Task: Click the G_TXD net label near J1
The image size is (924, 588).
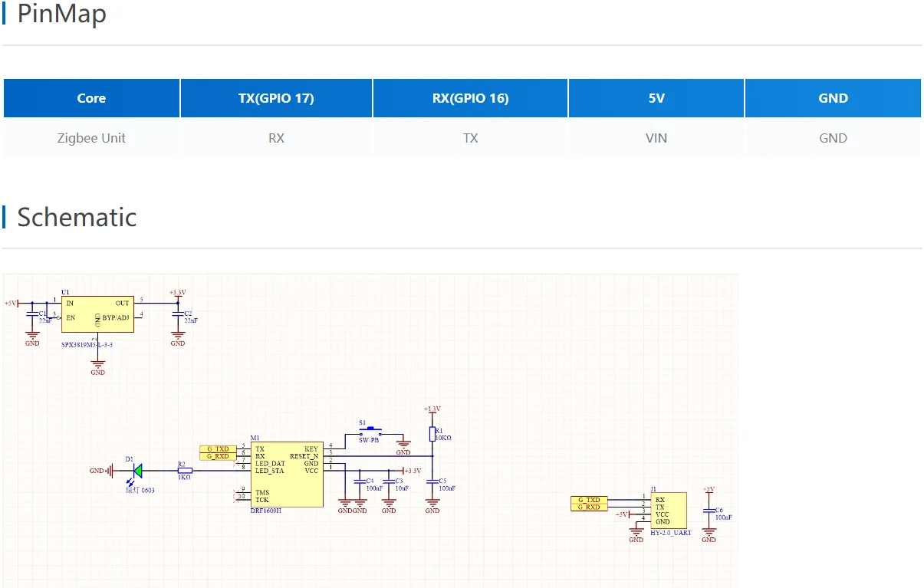Action: (589, 500)
